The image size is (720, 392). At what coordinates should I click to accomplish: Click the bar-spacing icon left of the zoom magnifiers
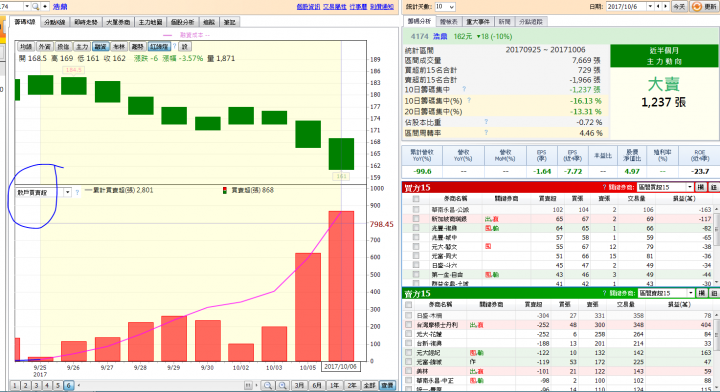[248, 386]
